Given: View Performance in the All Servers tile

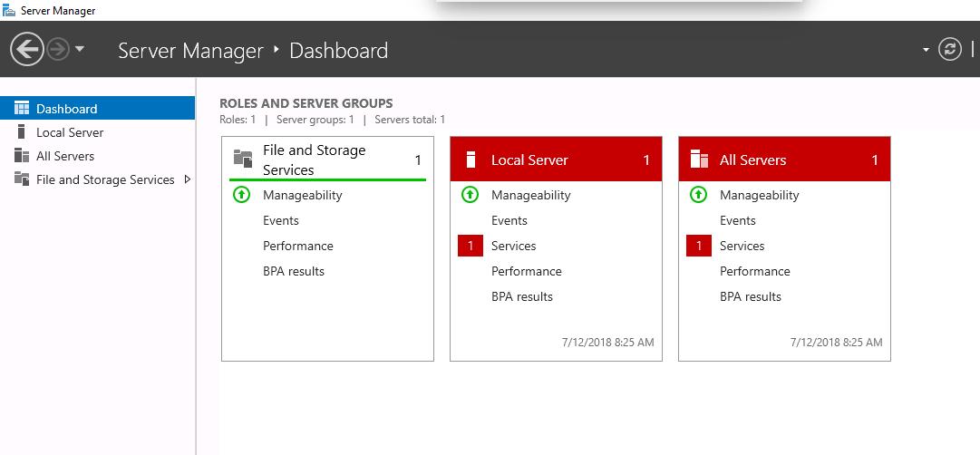Looking at the screenshot, I should (x=755, y=271).
